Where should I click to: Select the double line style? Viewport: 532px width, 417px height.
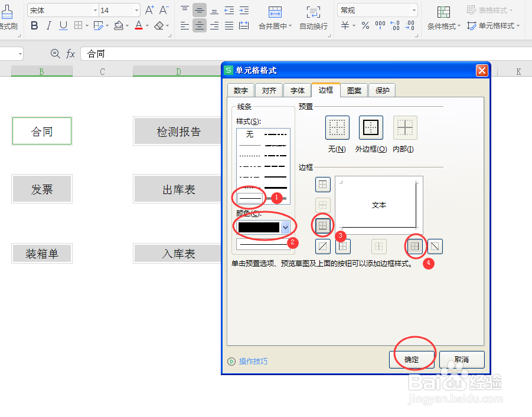(276, 198)
